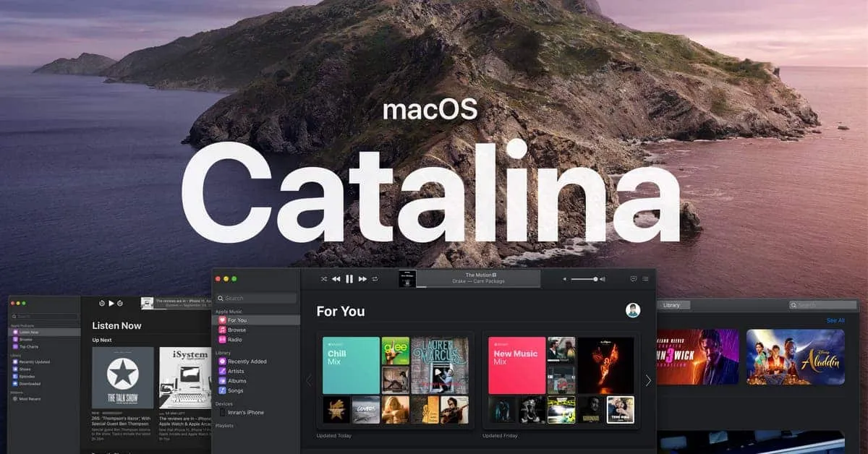
Task: Open the lyrics speech-bubble icon in Music
Action: 634,278
